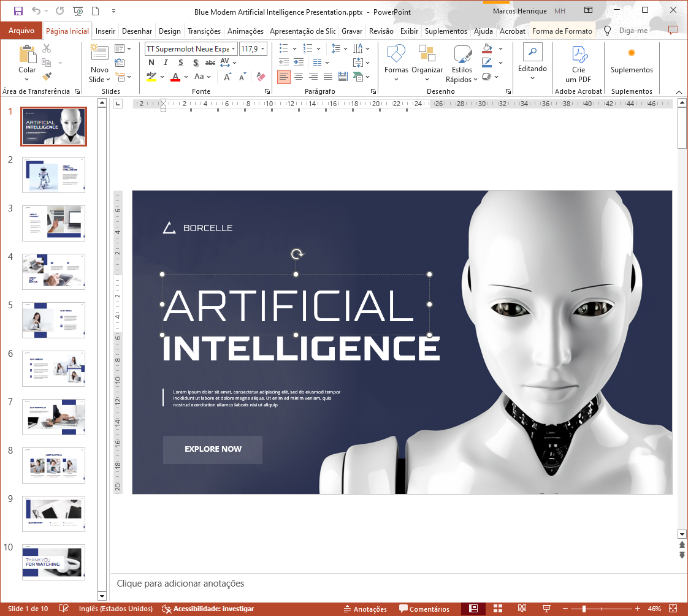Viewport: 688px width, 616px height.
Task: Start Slide Show from status bar icon
Action: tap(547, 609)
